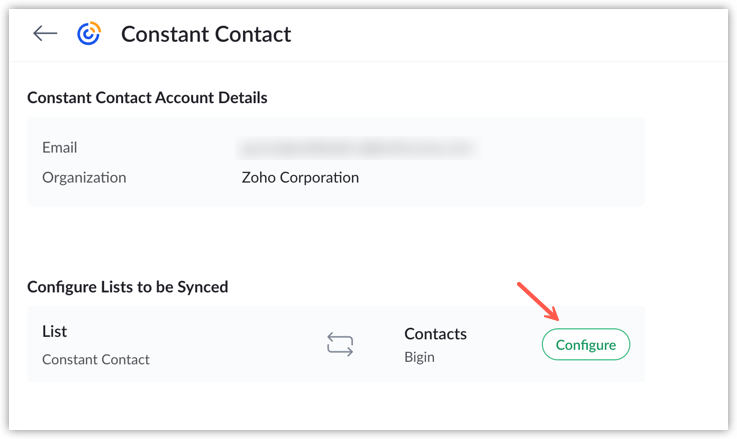Click the List label in sync row

(x=54, y=331)
